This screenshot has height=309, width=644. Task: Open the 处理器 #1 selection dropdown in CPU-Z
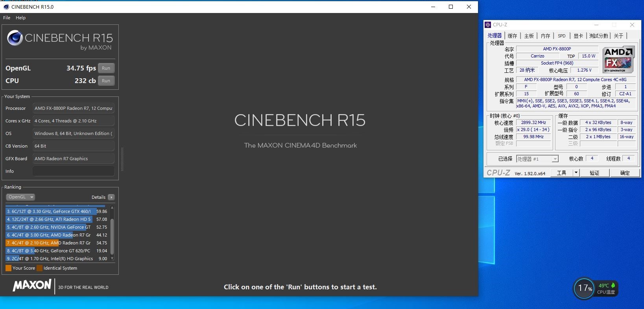[537, 159]
